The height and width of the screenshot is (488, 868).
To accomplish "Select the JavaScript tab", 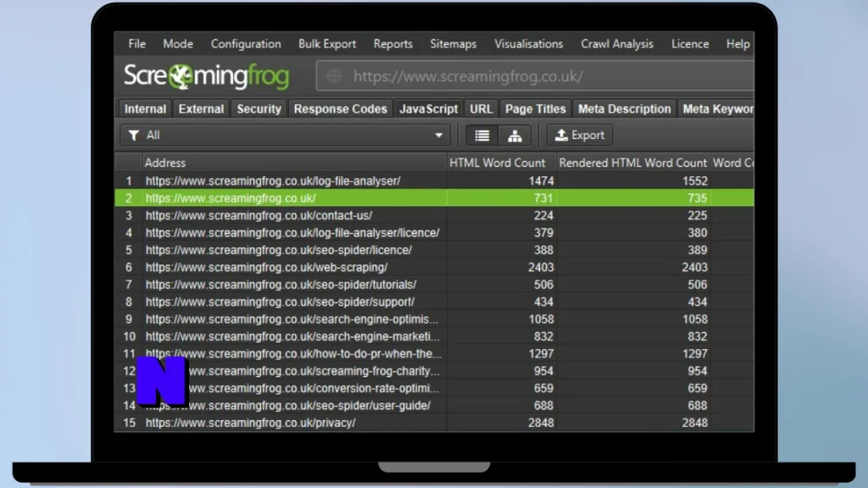I will 428,109.
